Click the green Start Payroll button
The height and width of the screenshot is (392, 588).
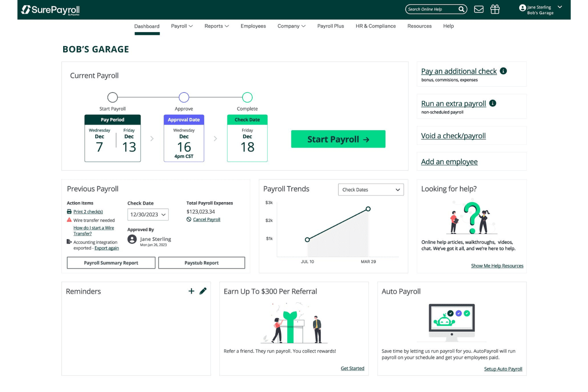pos(338,139)
